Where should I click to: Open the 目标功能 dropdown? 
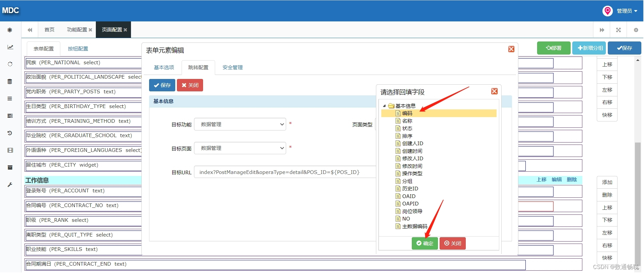pos(240,124)
